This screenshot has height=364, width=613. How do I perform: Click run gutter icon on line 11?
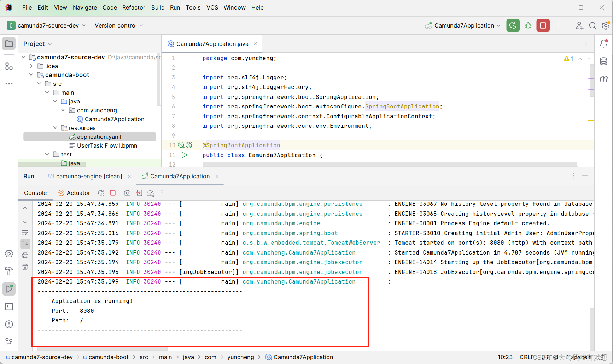coord(184,155)
